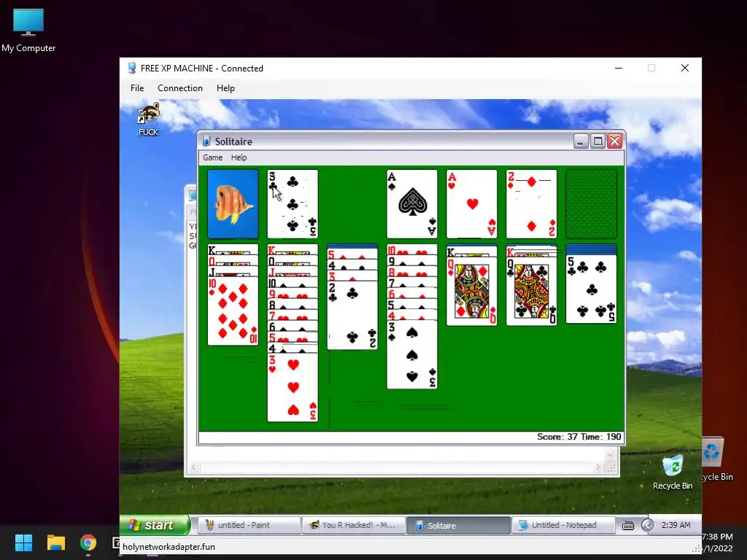Click the Ace of spades foundation pile

[x=412, y=204]
